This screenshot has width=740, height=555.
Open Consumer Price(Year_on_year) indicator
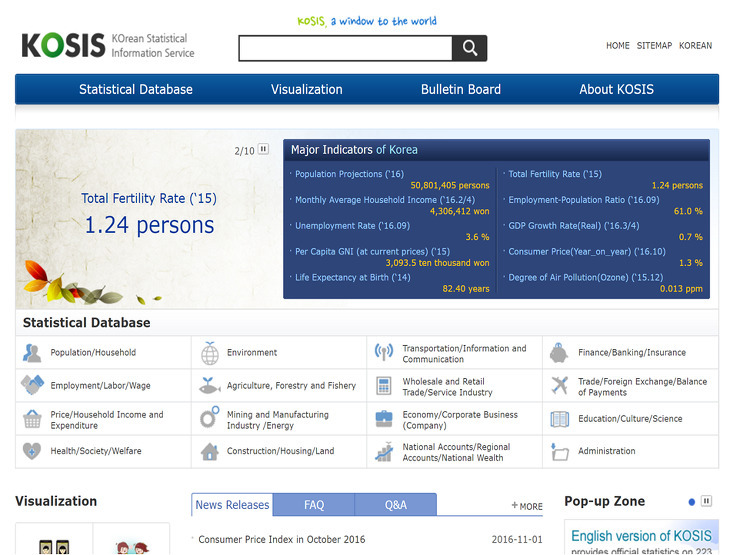pos(587,252)
